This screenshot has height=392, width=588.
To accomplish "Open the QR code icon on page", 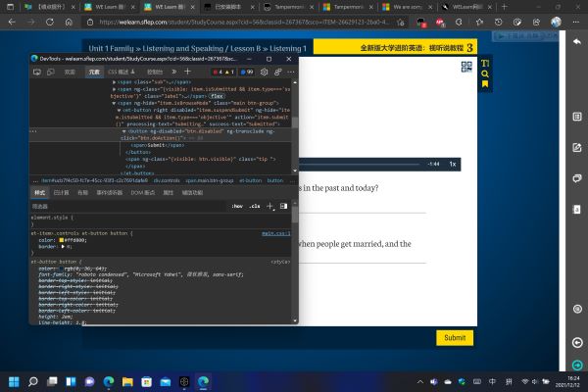I will 465,67.
